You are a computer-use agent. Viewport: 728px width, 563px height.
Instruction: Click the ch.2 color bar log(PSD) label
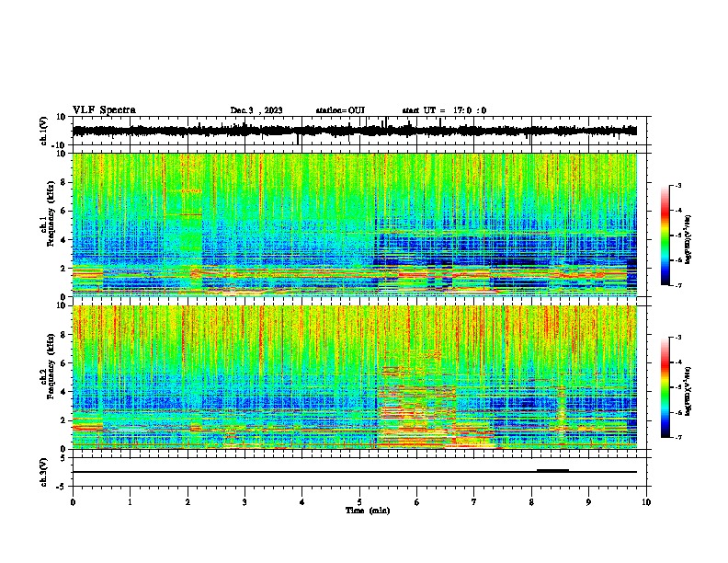[688, 391]
